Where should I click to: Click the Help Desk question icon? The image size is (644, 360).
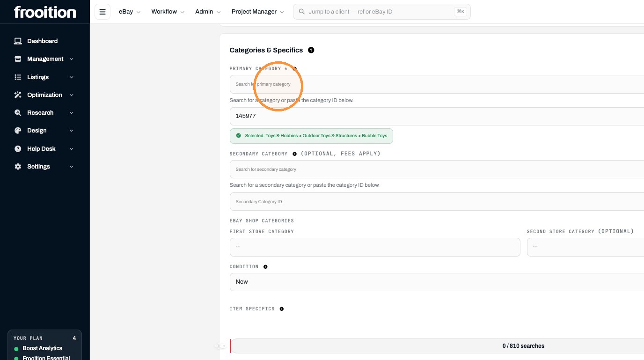tap(18, 149)
